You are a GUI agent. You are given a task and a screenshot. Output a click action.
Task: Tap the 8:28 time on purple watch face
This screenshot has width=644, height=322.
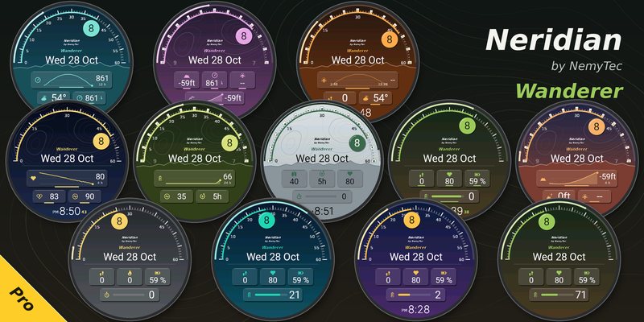pyautogui.click(x=418, y=310)
